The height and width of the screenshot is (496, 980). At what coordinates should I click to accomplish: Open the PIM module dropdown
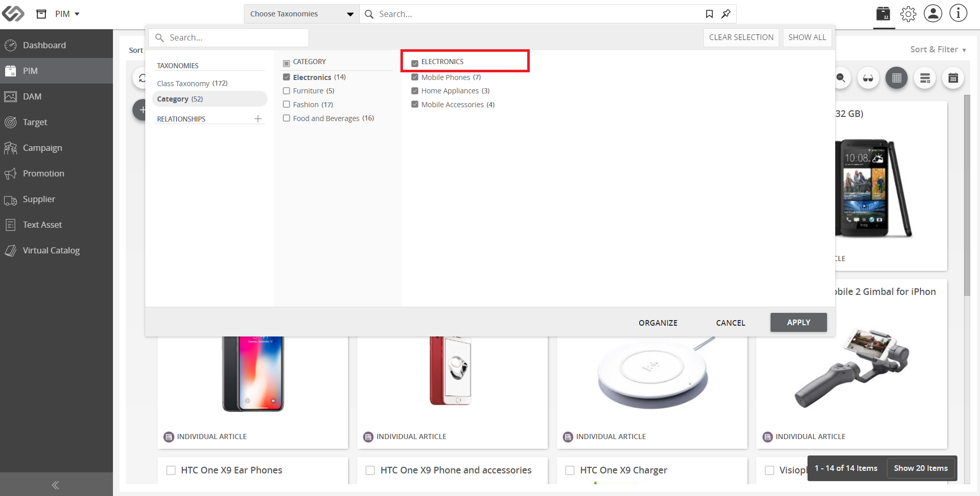click(67, 14)
